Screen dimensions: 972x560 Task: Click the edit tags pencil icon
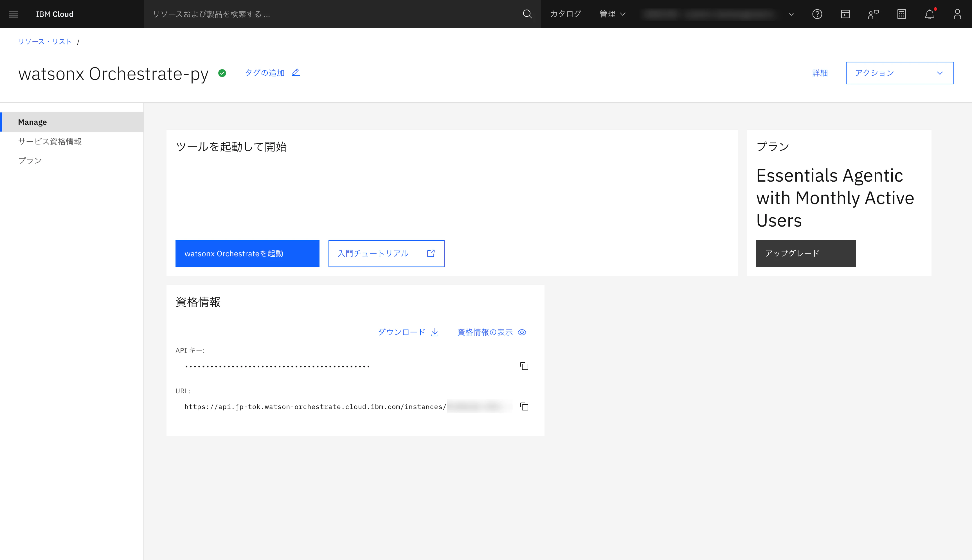(x=296, y=72)
